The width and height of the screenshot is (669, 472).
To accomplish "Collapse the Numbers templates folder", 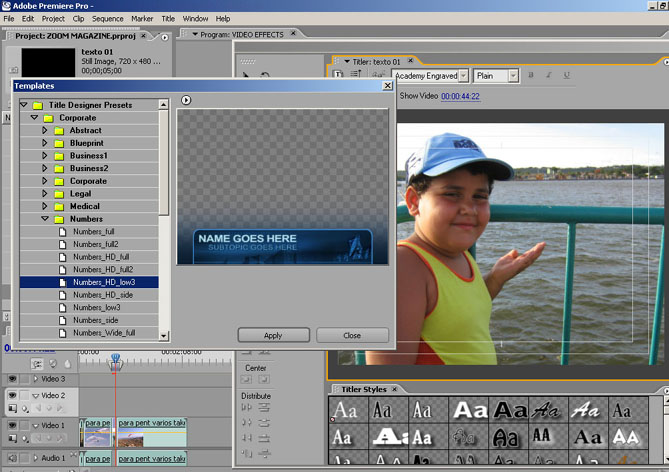I will pyautogui.click(x=45, y=218).
